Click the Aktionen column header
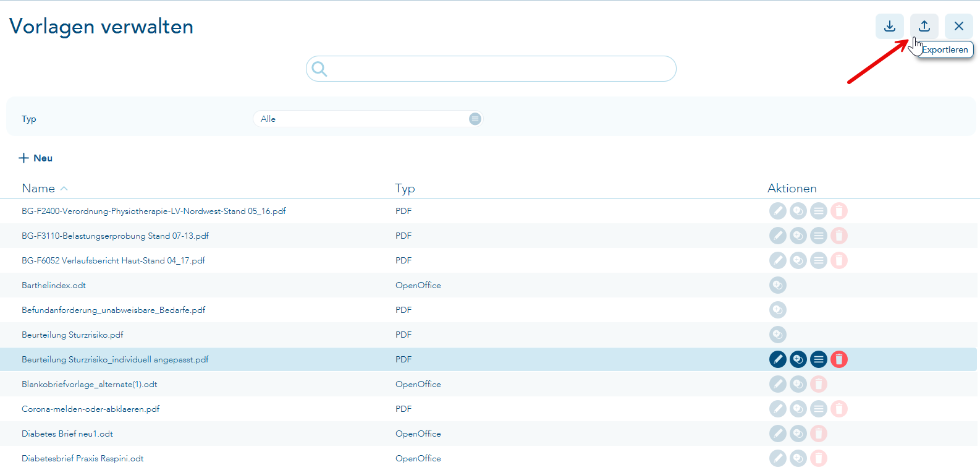Screen dimensions: 980x470 (792, 189)
